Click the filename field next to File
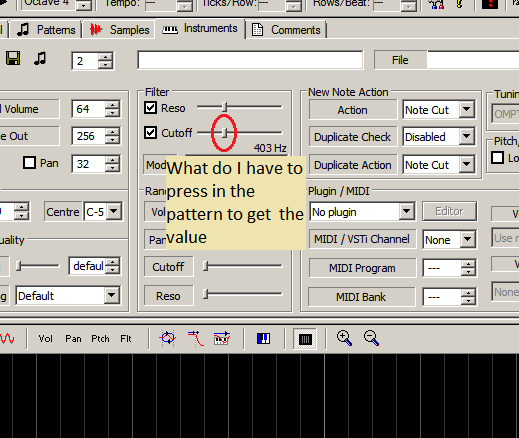519x438 pixels. tap(473, 60)
